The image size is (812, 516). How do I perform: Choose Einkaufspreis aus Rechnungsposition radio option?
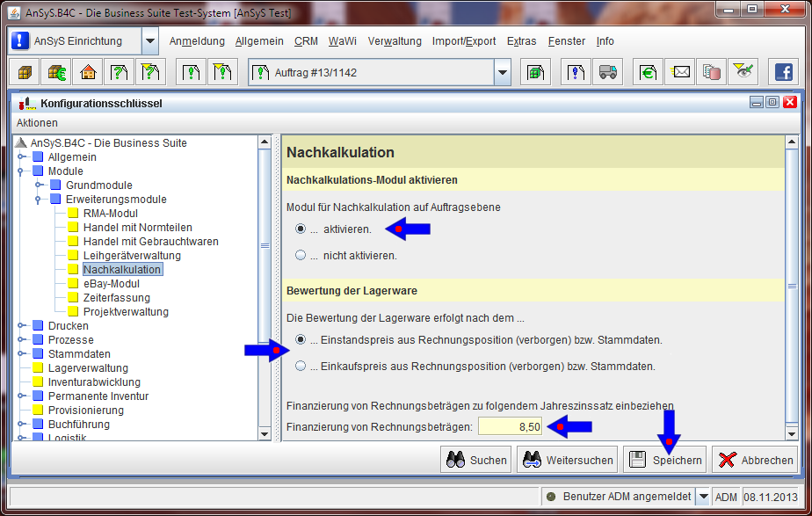tap(301, 366)
